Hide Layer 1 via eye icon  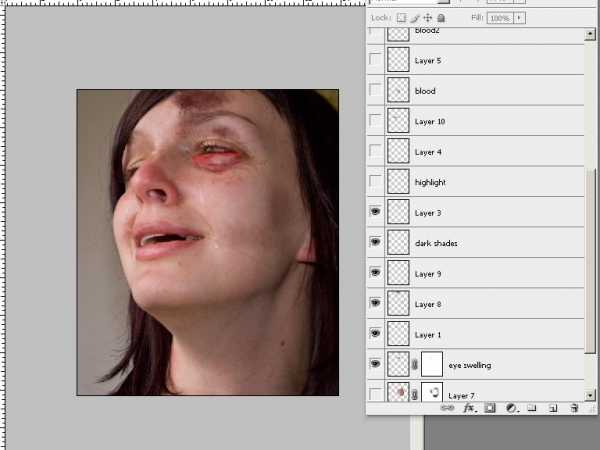[375, 333]
